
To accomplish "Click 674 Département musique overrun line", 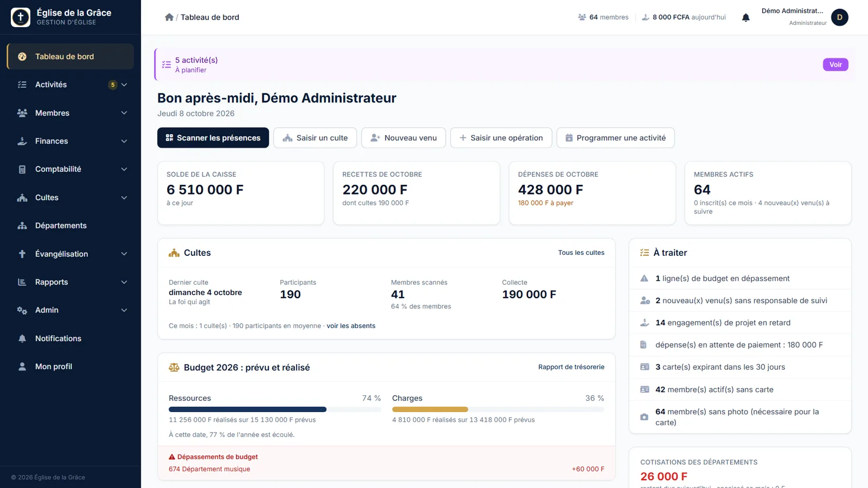I will click(386, 469).
